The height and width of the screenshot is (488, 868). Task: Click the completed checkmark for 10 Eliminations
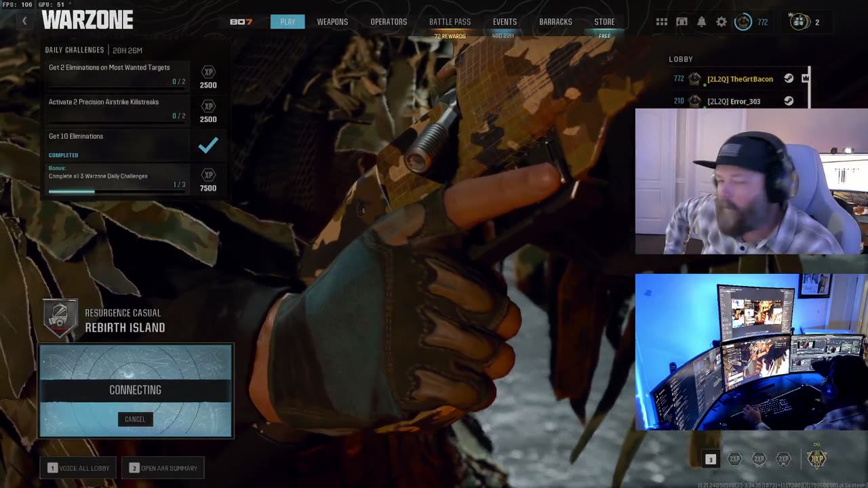(x=208, y=144)
